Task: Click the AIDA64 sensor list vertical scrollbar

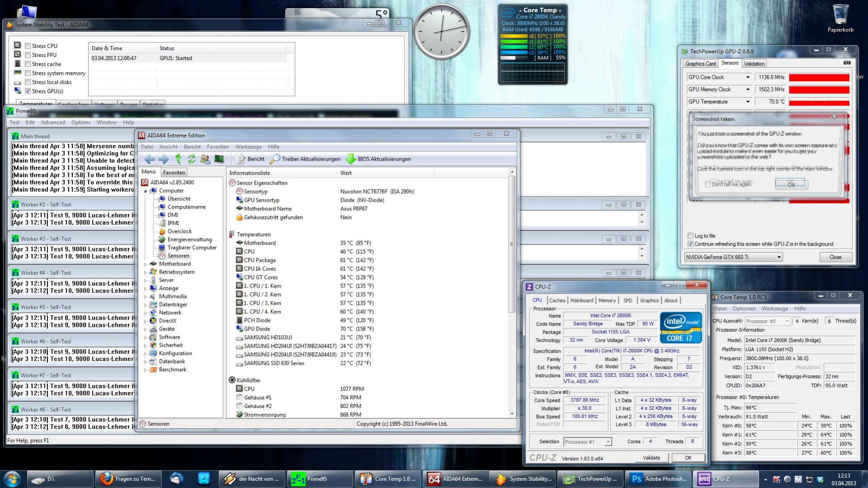Action: click(512, 244)
